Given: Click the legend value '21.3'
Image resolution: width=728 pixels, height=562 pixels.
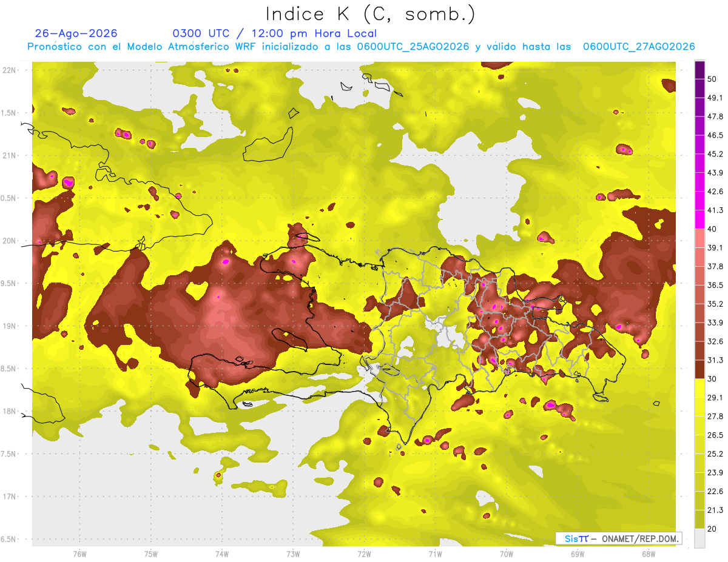Looking at the screenshot, I should 715,510.
